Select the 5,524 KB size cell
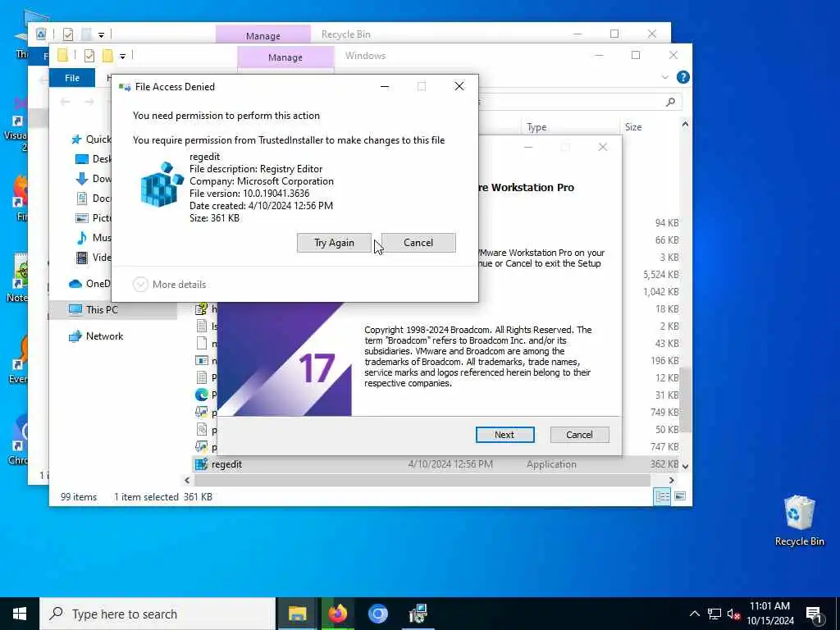The width and height of the screenshot is (840, 630). click(x=660, y=274)
